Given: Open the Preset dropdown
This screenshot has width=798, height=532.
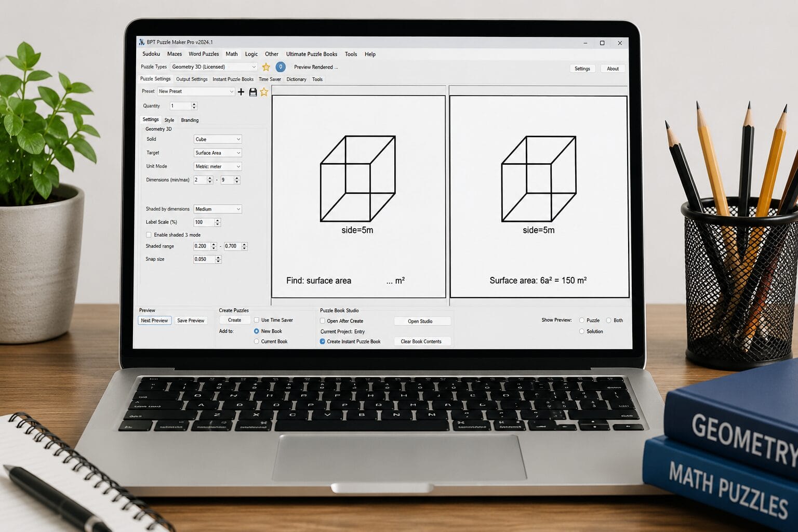Looking at the screenshot, I should point(196,91).
